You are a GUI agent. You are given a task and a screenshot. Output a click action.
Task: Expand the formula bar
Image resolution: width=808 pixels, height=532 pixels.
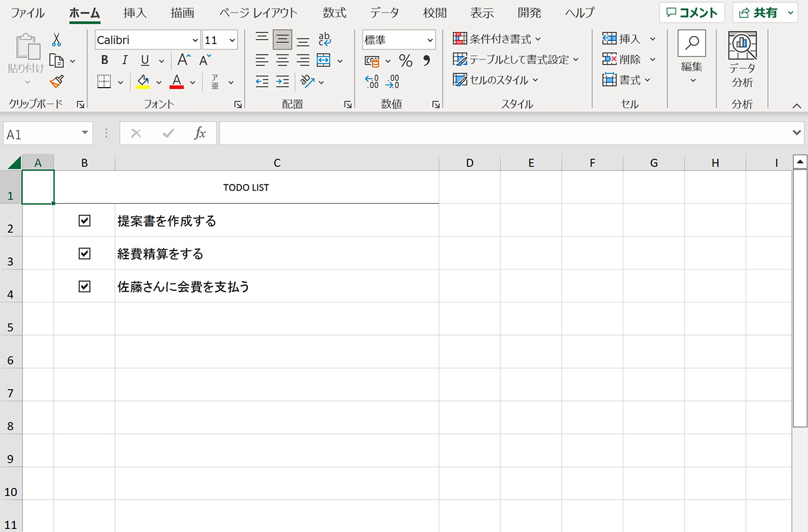[x=797, y=133]
